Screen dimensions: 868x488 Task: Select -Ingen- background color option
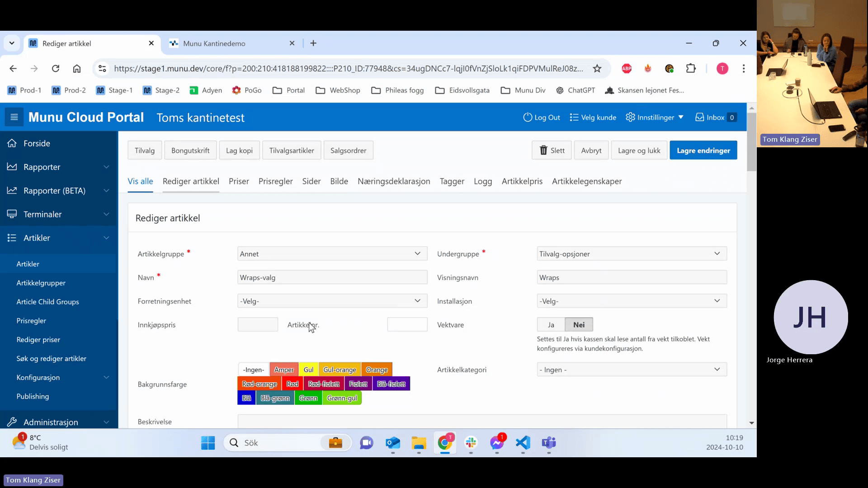254,370
